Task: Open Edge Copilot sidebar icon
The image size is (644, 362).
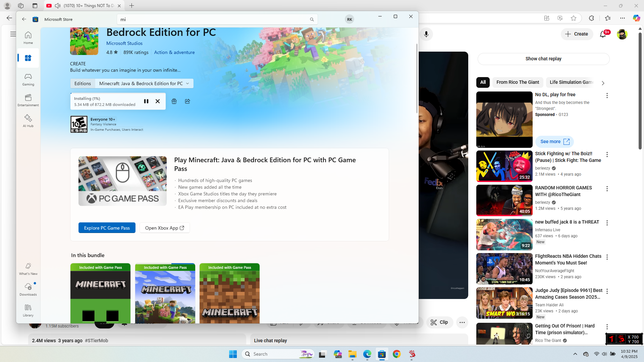Action: [x=636, y=18]
